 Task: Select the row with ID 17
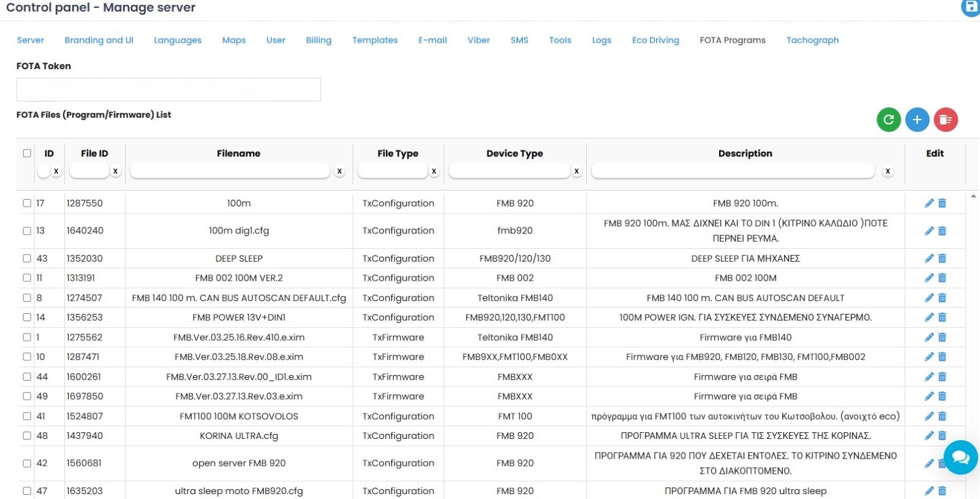point(27,203)
